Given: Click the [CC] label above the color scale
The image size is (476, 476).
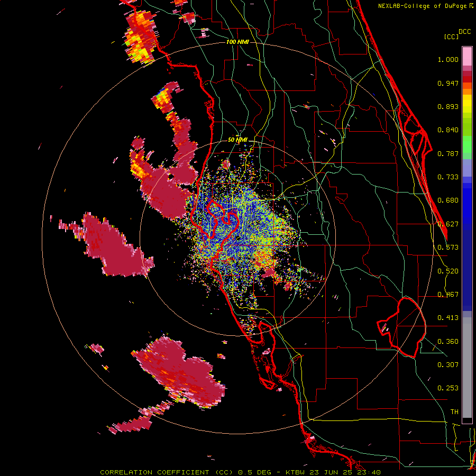Looking at the screenshot, I should tap(451, 36).
